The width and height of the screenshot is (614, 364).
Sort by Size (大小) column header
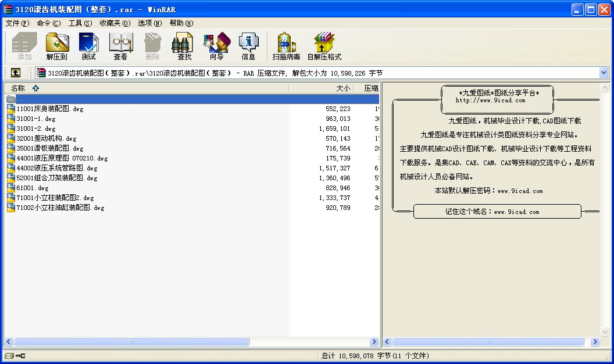pyautogui.click(x=321, y=88)
